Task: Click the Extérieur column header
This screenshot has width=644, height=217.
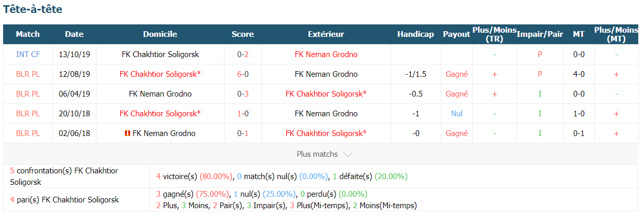Action: coord(326,34)
